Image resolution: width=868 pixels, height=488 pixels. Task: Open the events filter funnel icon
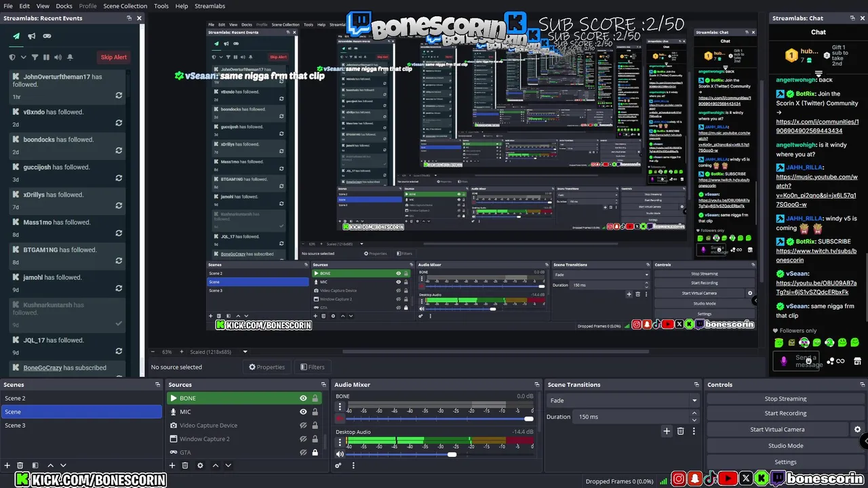coord(35,58)
